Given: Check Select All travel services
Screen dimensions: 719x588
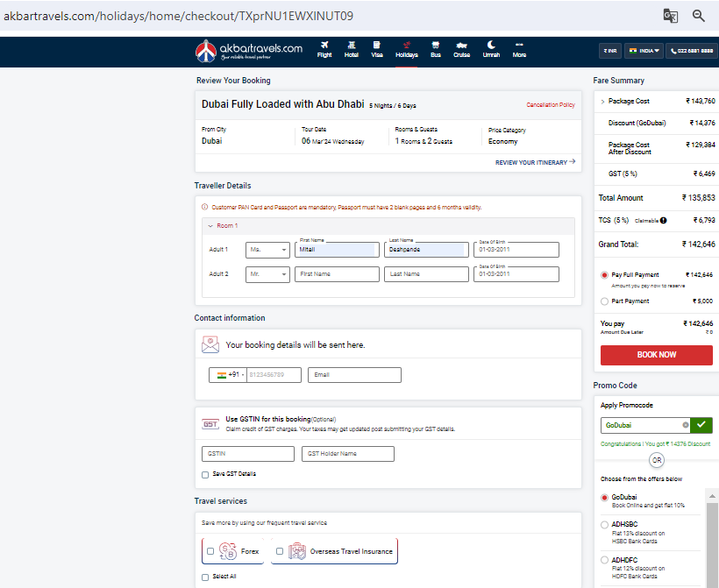Looking at the screenshot, I should tap(205, 577).
